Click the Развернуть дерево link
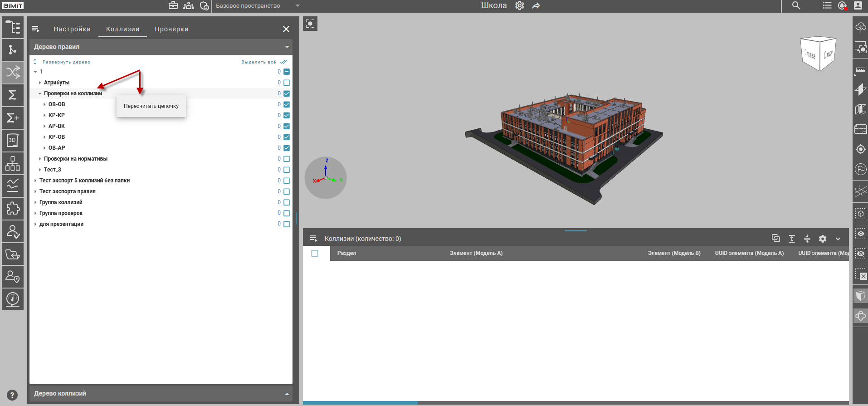The image size is (868, 406). coord(66,62)
